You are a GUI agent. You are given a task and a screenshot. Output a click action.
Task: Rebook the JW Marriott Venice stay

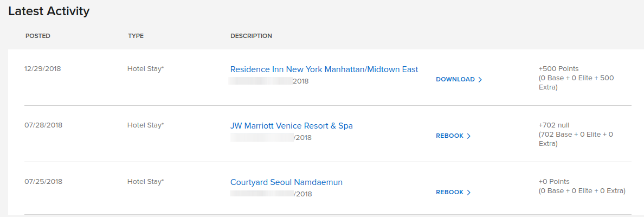(453, 136)
